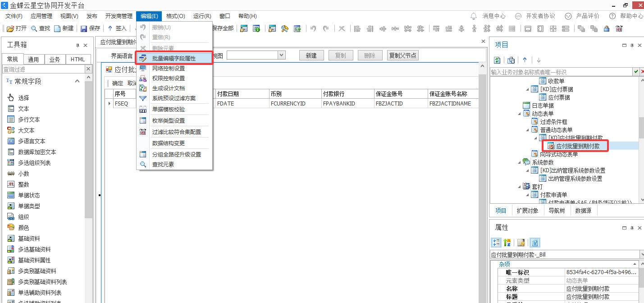Click the 查询过滤 search box in the toolbox
The height and width of the screenshot is (303, 644).
(43, 69)
